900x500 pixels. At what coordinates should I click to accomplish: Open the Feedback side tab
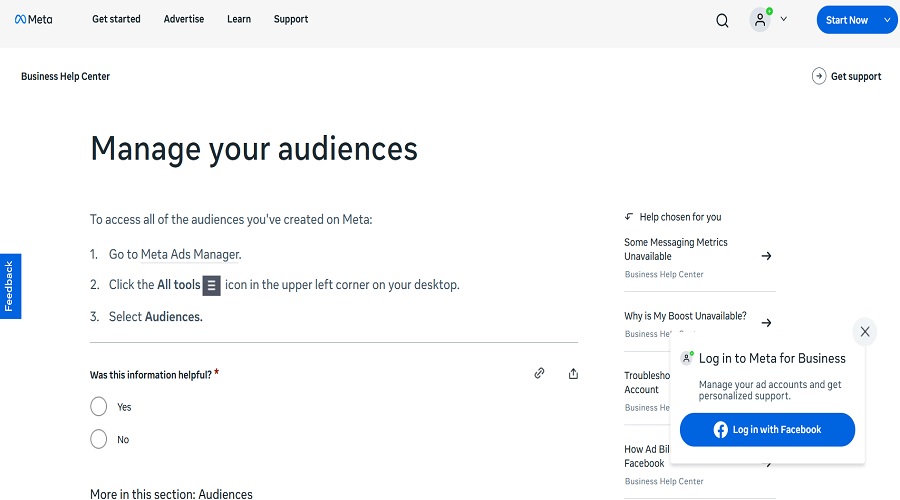(10, 286)
